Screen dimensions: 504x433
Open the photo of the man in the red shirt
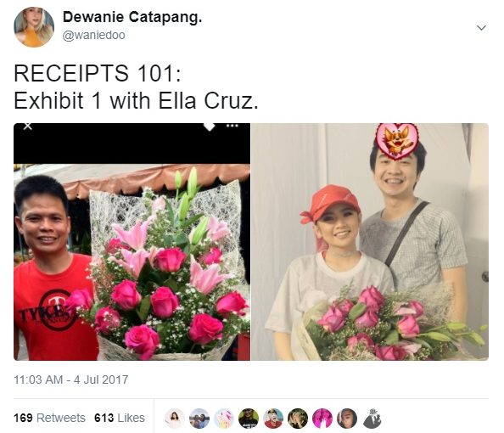[x=132, y=242]
